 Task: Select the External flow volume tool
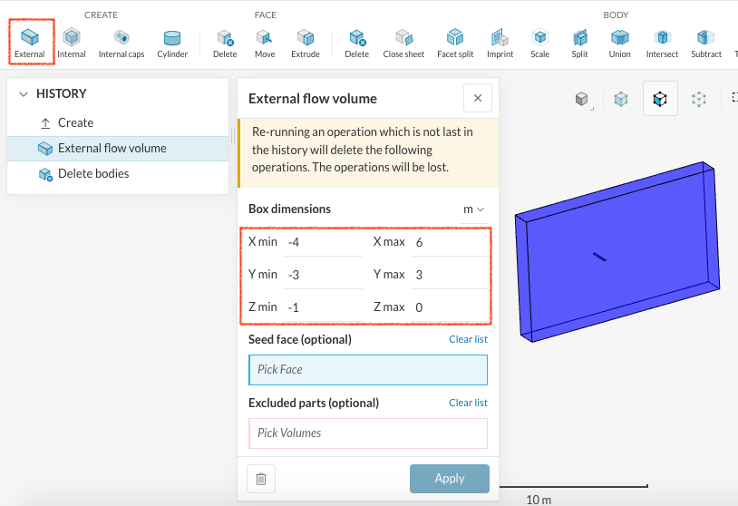tap(30, 42)
